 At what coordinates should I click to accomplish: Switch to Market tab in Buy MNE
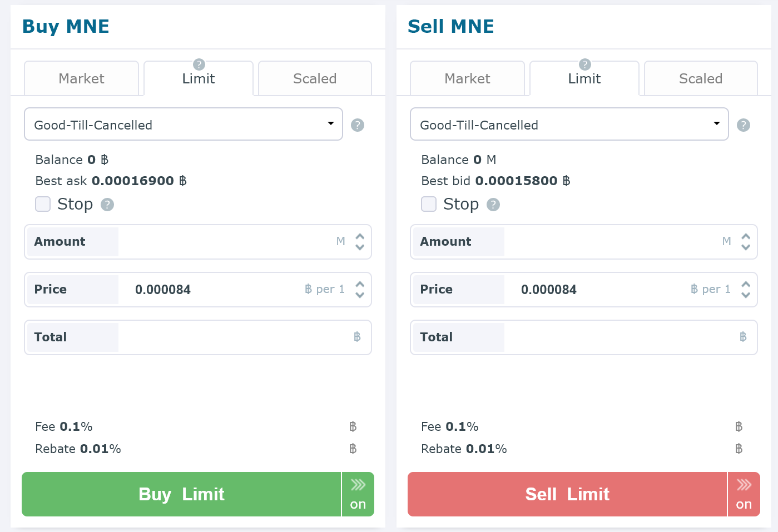coord(81,78)
